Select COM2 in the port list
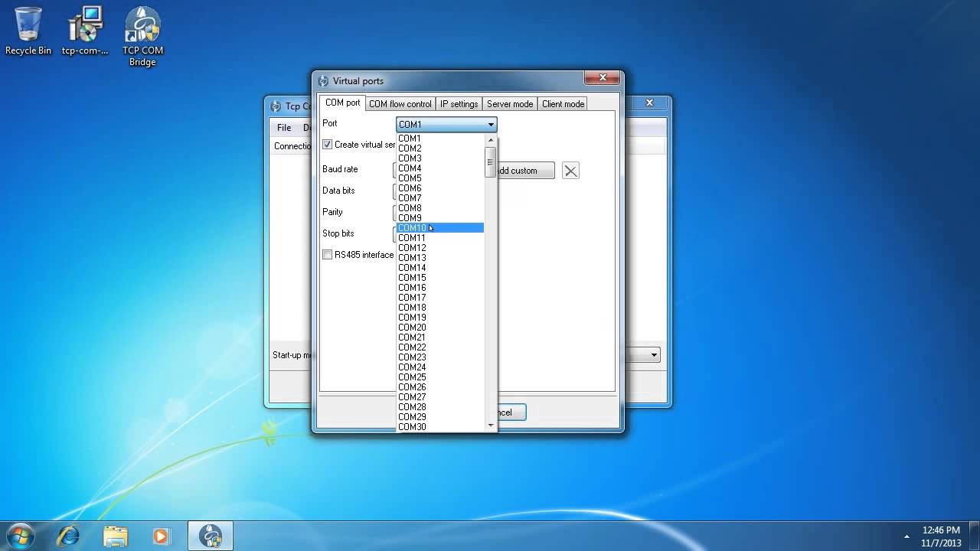This screenshot has width=980, height=551. (x=440, y=148)
